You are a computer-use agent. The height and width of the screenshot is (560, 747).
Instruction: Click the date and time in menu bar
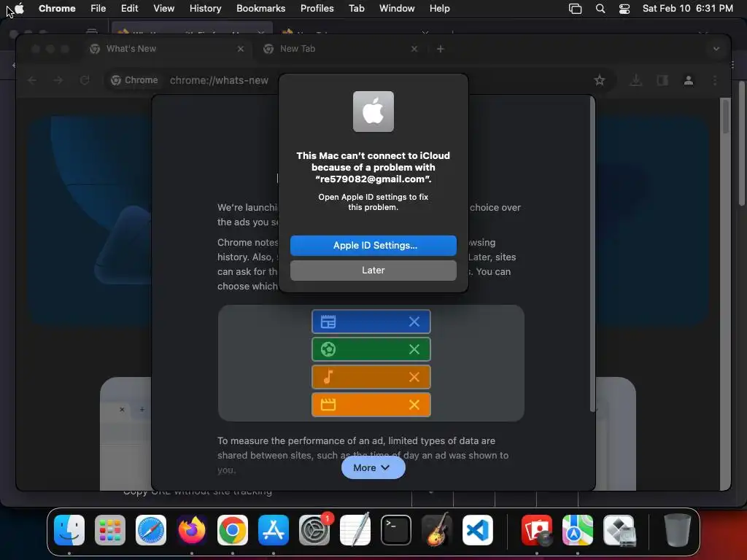[x=687, y=8]
